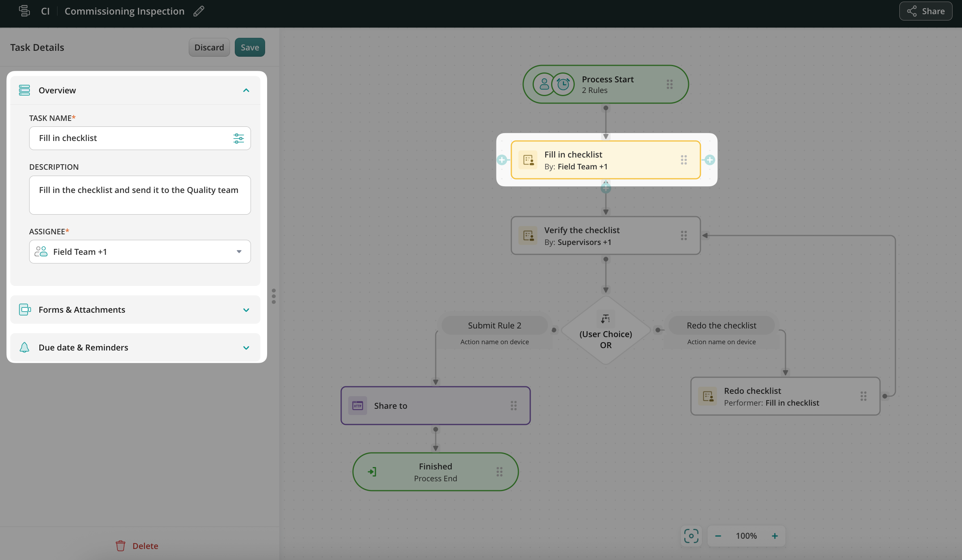Discard task detail changes
962x560 pixels.
[209, 47]
